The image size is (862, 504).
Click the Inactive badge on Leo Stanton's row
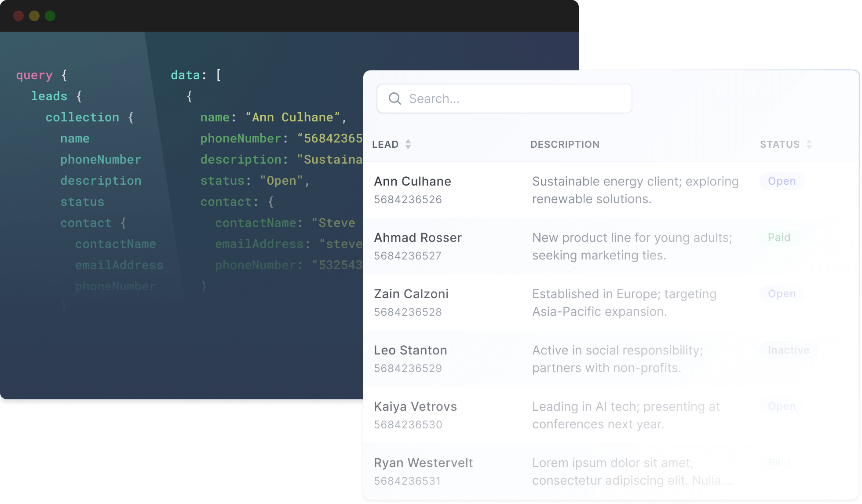tap(789, 350)
